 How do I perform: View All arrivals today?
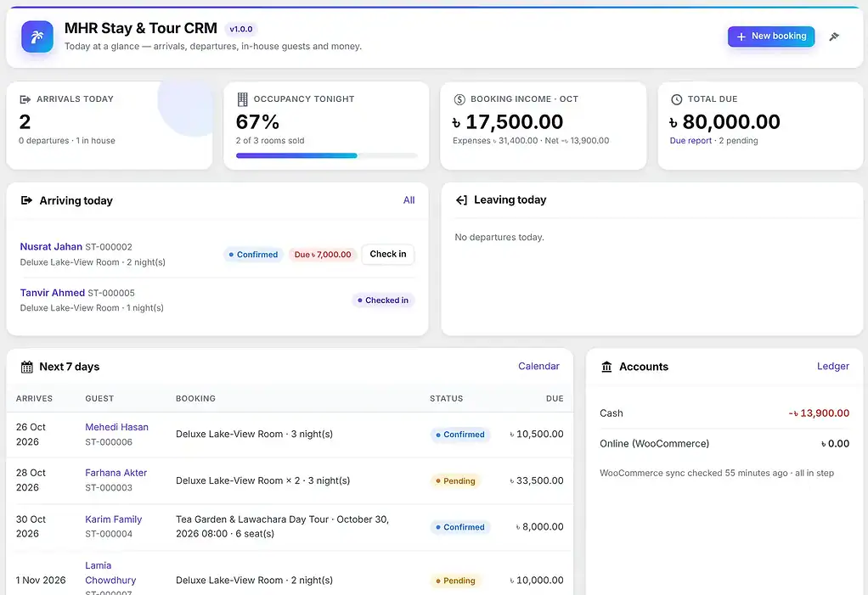[409, 200]
